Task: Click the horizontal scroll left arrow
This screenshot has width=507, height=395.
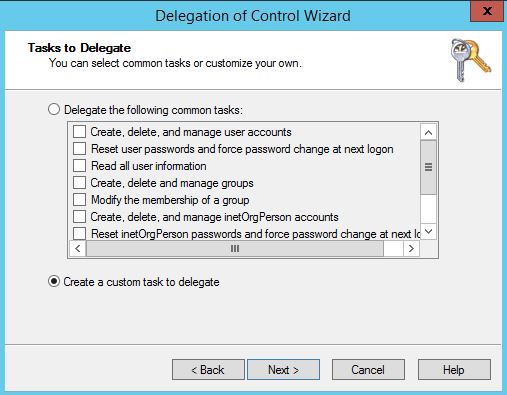Action: (78, 248)
